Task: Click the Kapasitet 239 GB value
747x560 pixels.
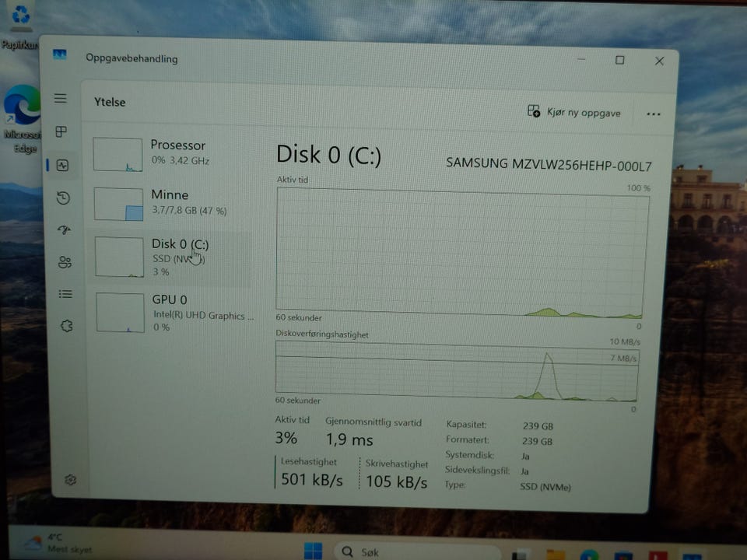Action: click(538, 425)
